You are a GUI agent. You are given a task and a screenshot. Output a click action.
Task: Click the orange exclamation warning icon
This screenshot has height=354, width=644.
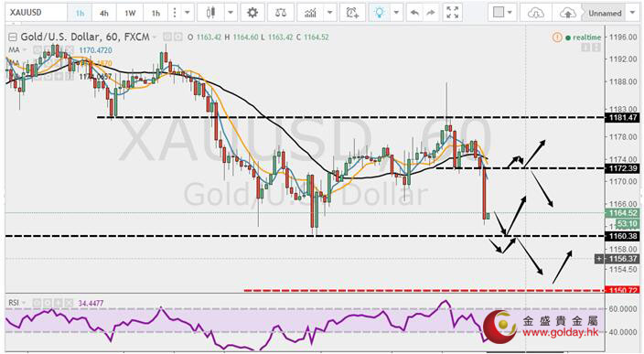click(x=557, y=38)
